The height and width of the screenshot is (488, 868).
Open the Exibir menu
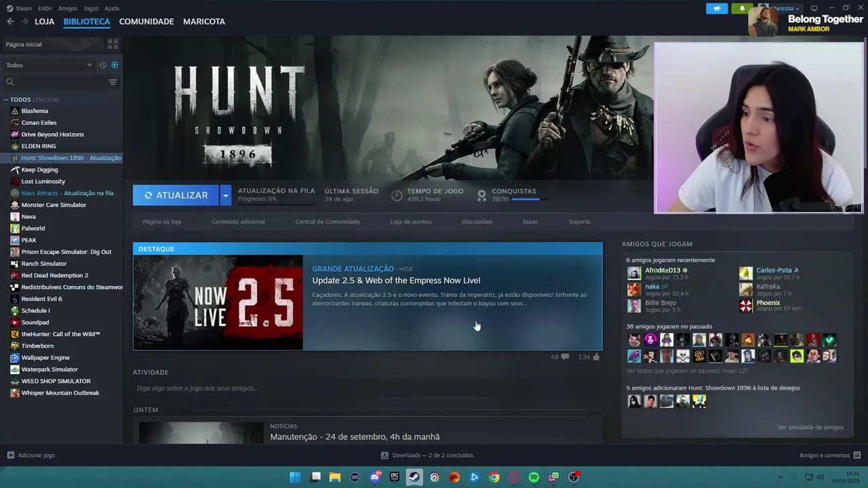[x=45, y=8]
